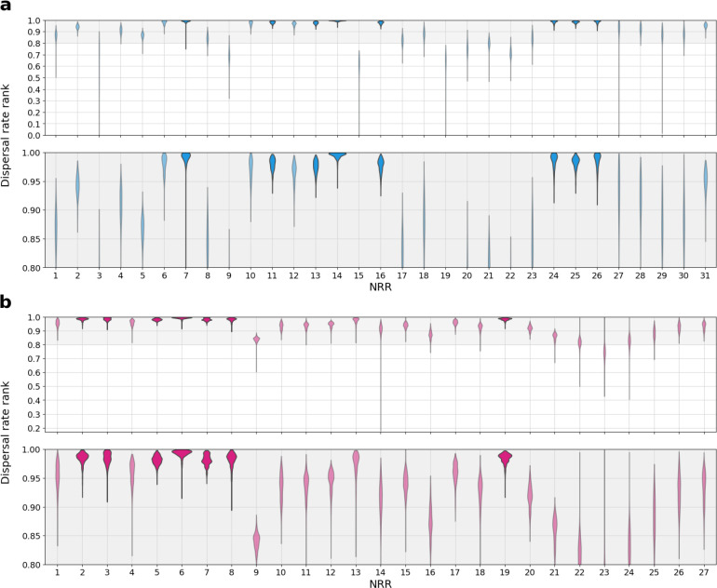The image size is (717, 588).
Task: Click "Dispersal rate rank" label beside pink panel b
Action: tap(6, 433)
